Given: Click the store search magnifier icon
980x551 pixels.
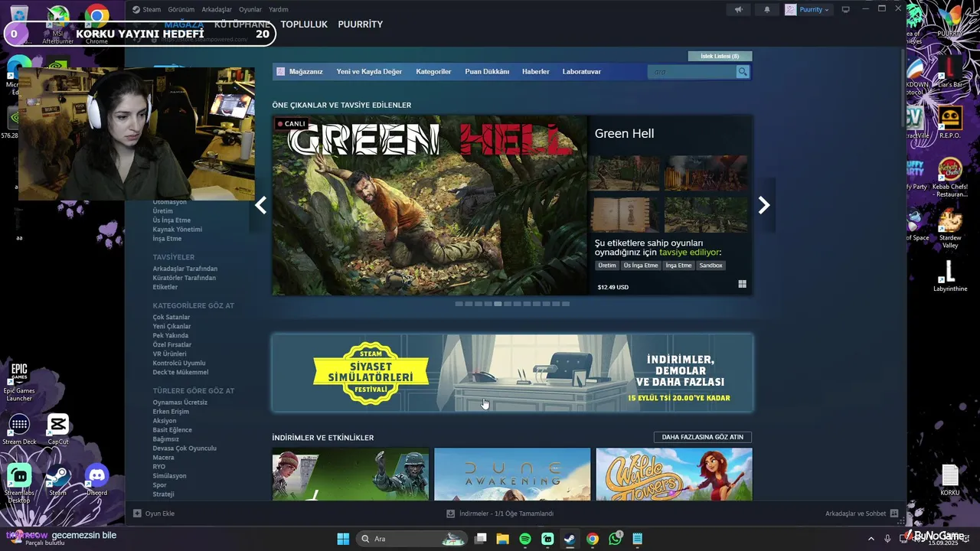Looking at the screenshot, I should coord(742,71).
